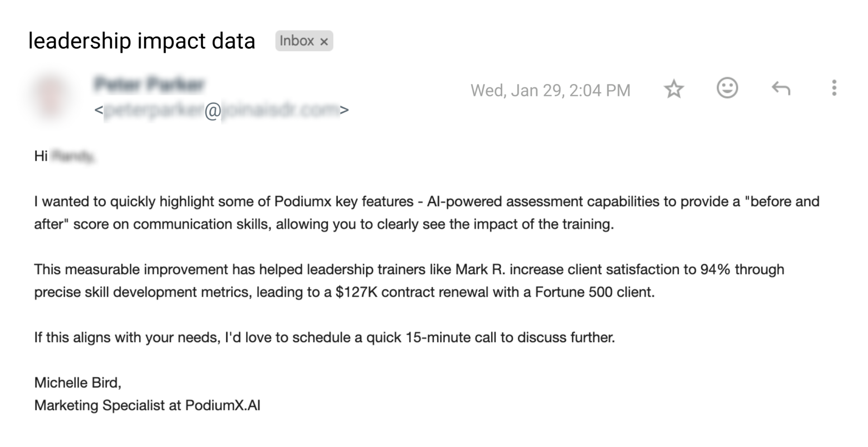Click 'PodiumX.AI' in the signature line
Screen dimensions: 868x447
pyautogui.click(x=222, y=405)
